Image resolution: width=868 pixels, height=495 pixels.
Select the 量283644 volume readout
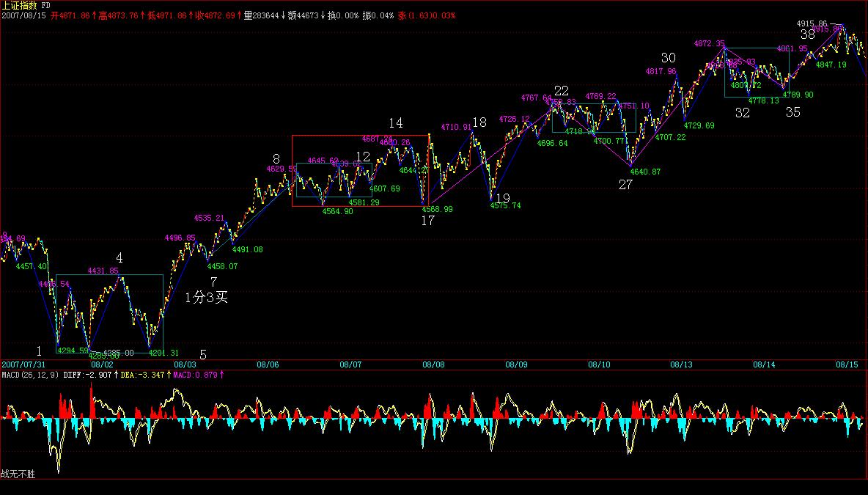260,15
